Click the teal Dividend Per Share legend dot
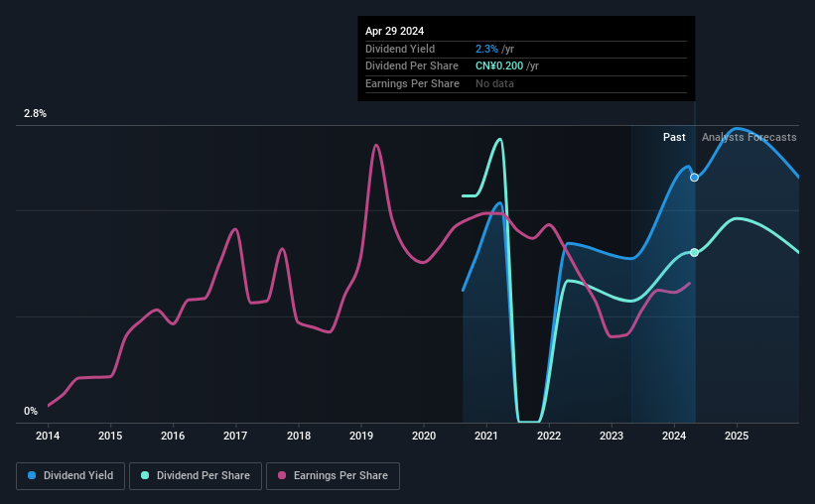 pyautogui.click(x=145, y=475)
